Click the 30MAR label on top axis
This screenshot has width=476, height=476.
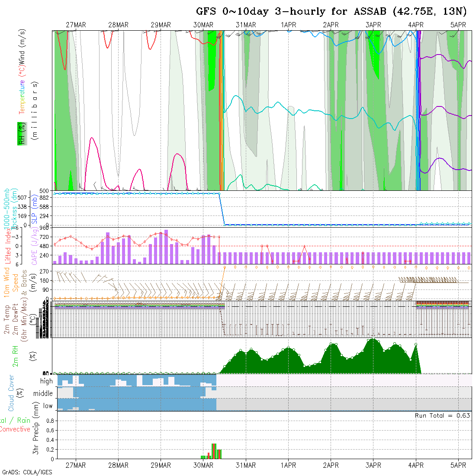203,25
